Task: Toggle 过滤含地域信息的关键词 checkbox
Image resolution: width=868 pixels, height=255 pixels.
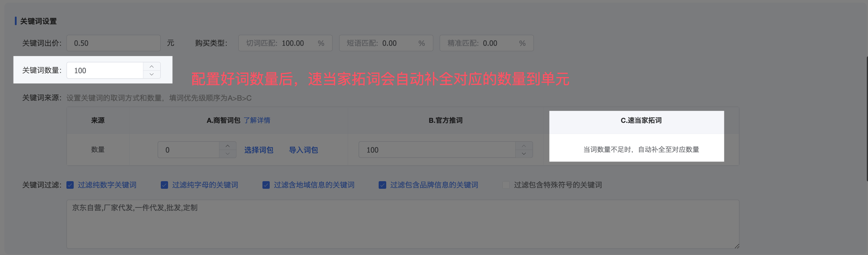Action: click(266, 185)
